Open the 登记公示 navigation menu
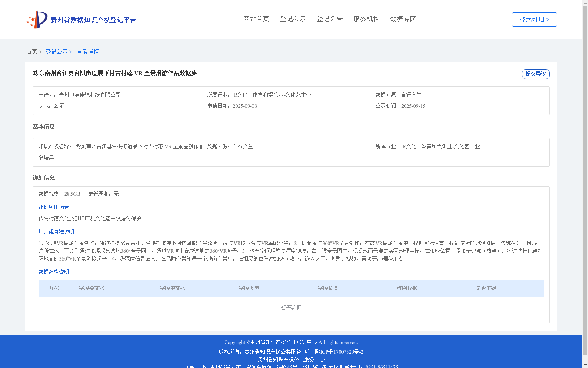This screenshot has height=368, width=588. point(293,19)
